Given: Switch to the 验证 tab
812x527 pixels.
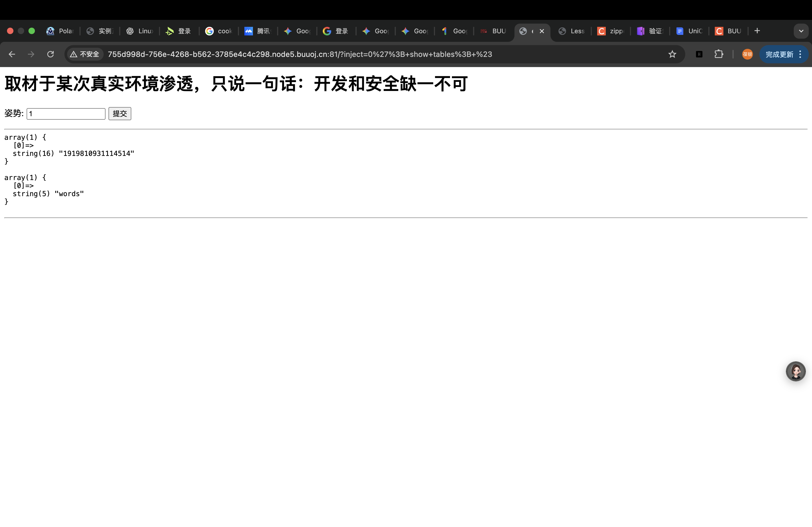Looking at the screenshot, I should point(650,31).
